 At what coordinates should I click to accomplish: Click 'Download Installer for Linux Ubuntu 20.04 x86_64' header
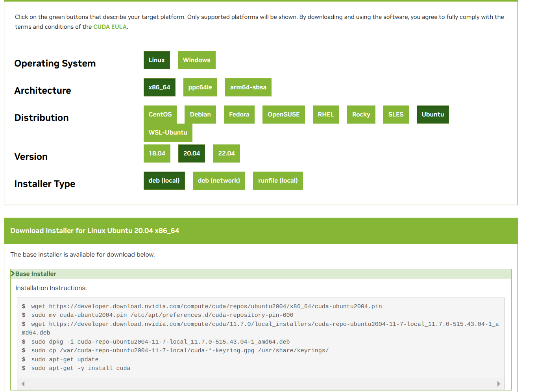[x=95, y=231]
